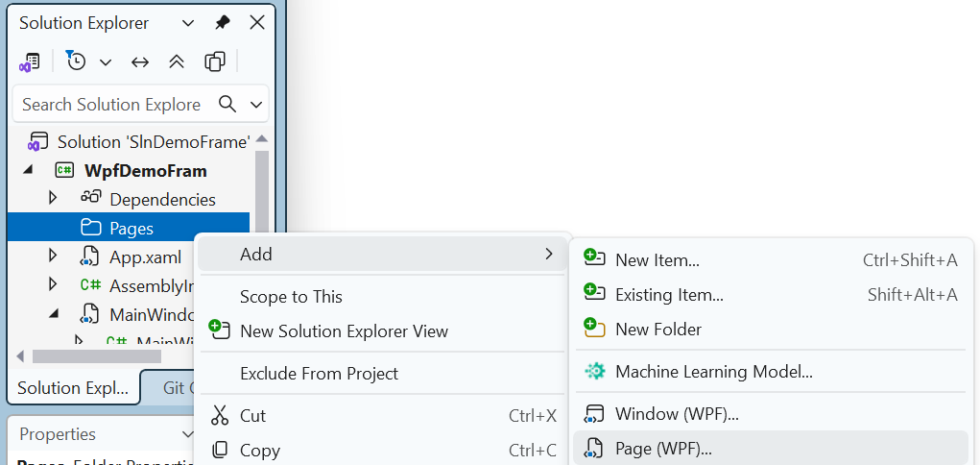Open the search options dropdown arrow

coord(256,104)
